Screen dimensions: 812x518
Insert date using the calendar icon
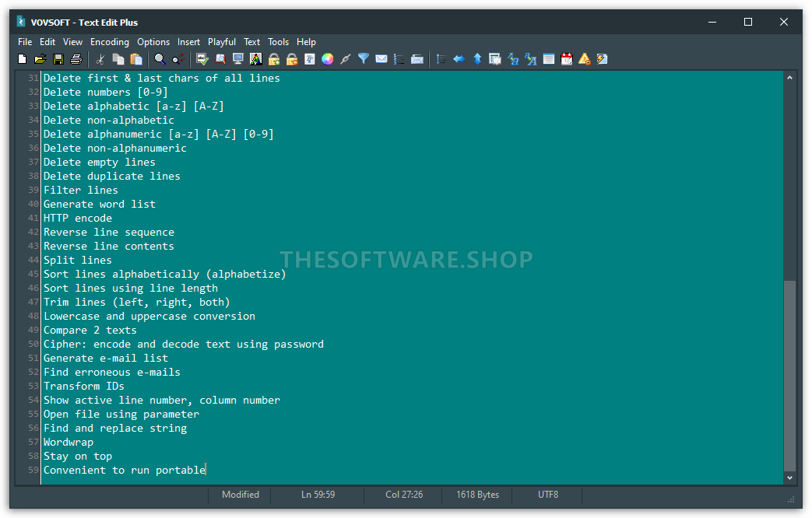coord(567,59)
